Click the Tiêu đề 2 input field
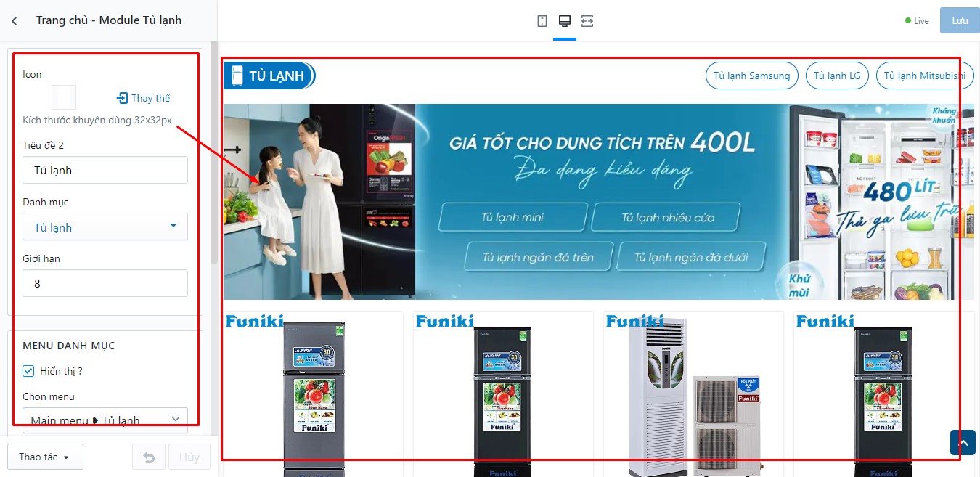This screenshot has width=980, height=477. coord(105,170)
